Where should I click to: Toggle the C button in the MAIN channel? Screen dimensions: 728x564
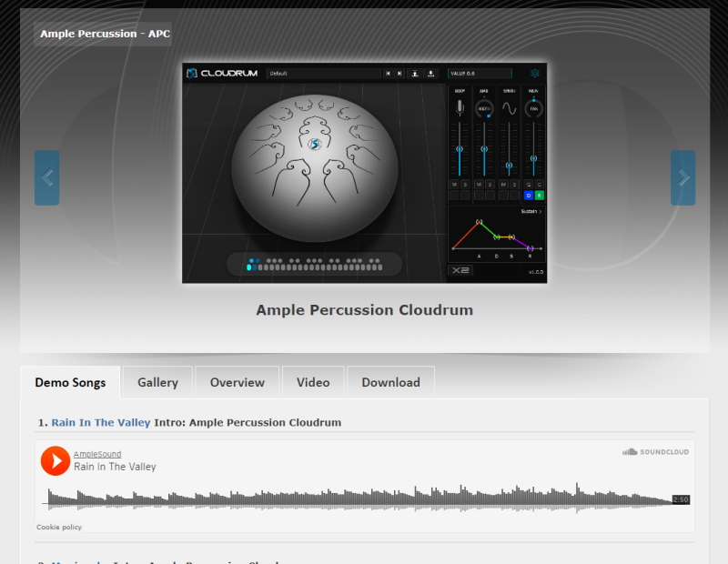tap(540, 185)
